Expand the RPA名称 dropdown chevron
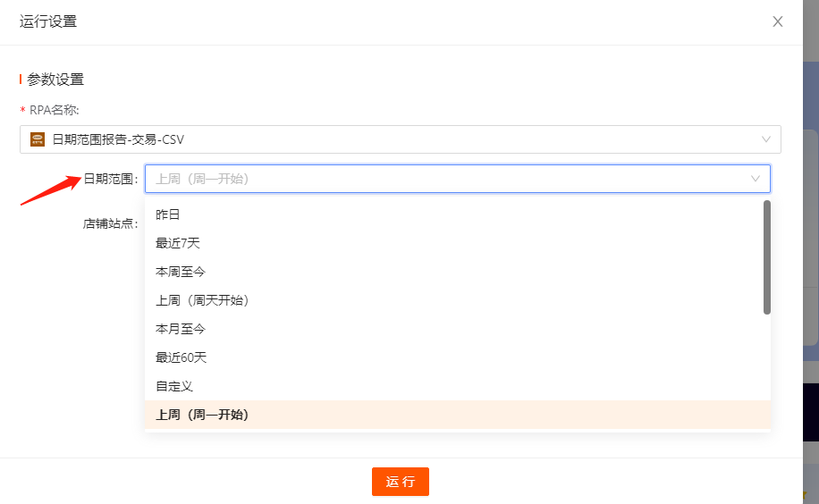The height and width of the screenshot is (504, 819). (765, 139)
